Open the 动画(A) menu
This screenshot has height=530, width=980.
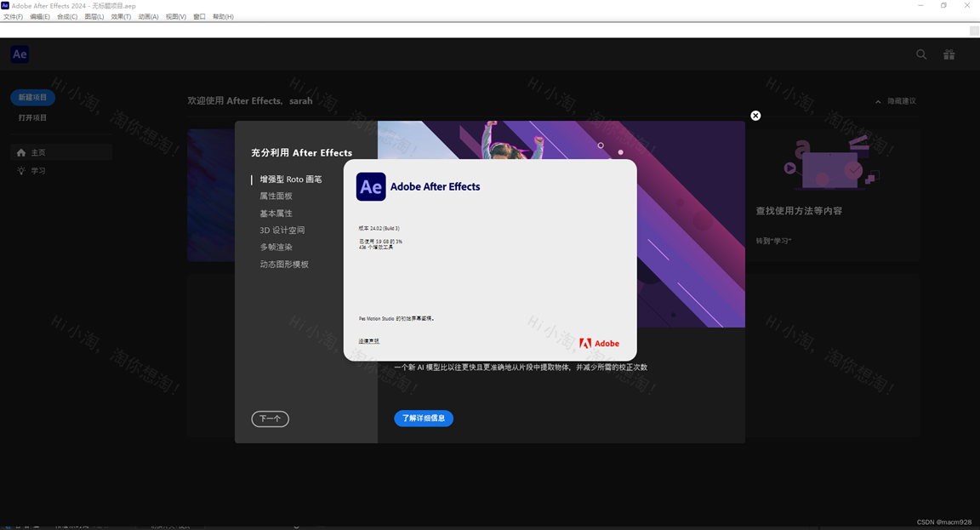coord(148,17)
